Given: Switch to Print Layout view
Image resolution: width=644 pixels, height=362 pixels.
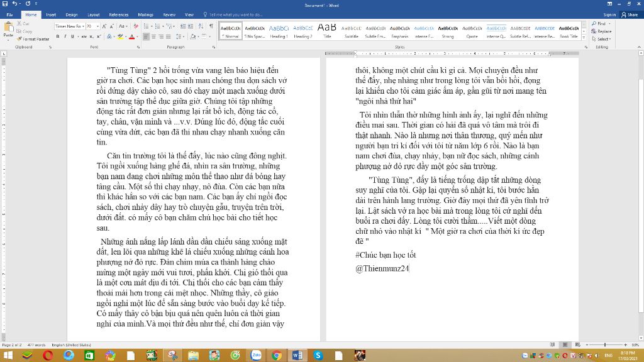Looking at the screenshot, I should point(565,345).
